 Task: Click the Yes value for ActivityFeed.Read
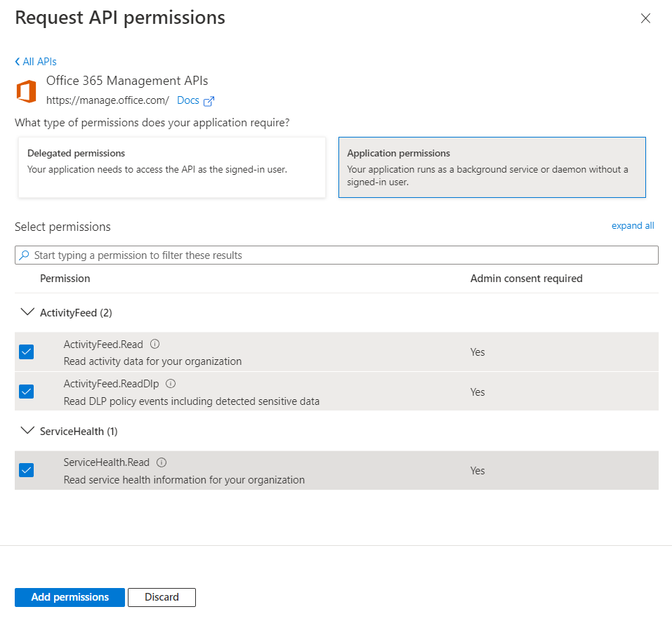click(477, 352)
